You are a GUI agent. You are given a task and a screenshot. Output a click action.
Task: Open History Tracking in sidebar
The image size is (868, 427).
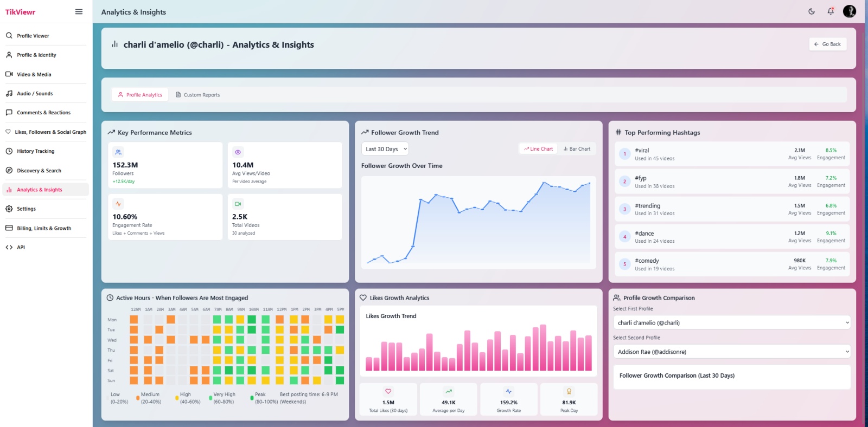[35, 151]
